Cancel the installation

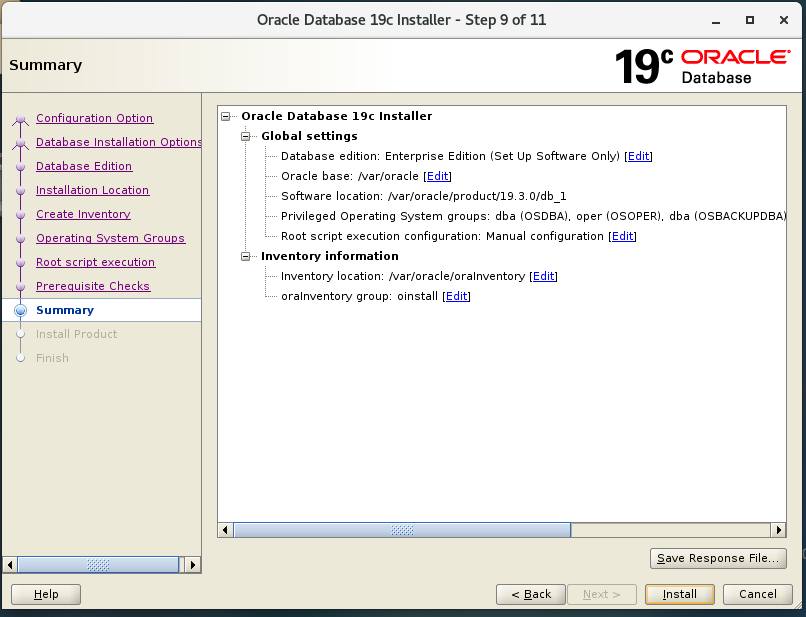757,594
